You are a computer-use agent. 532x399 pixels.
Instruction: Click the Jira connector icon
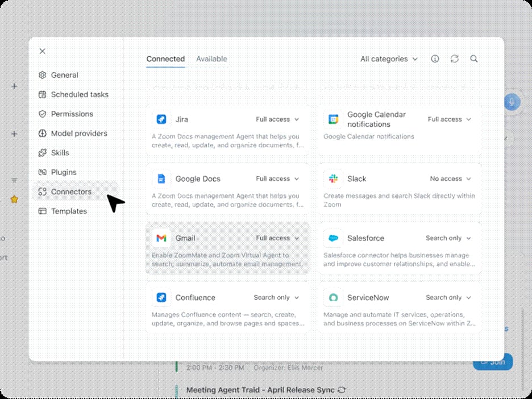click(x=161, y=119)
